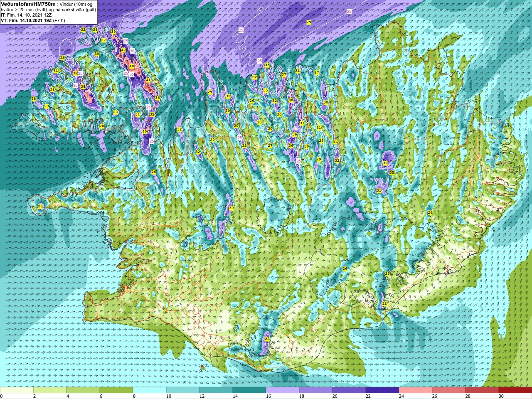Click the yellow gust marker labeled 38

pyautogui.click(x=83, y=87)
